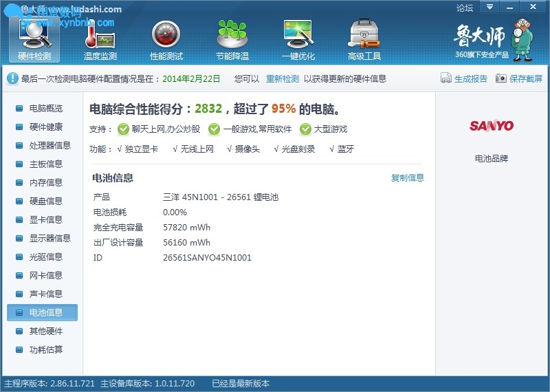Select 电脑概览 in the sidebar
The width and height of the screenshot is (550, 392).
[x=45, y=109]
